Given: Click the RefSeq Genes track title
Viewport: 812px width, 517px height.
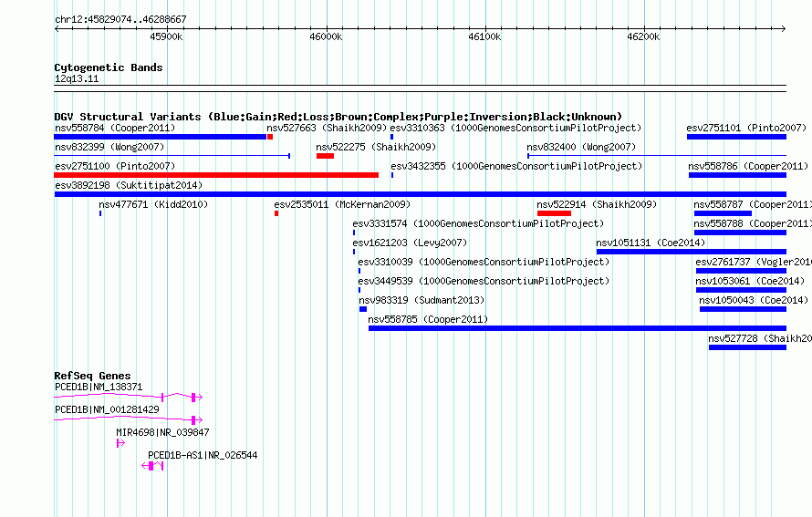Looking at the screenshot, I should [x=92, y=376].
